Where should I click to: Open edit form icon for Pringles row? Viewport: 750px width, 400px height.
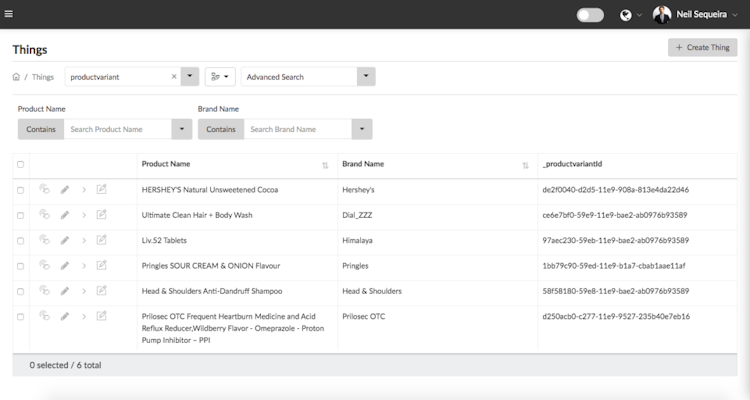coord(101,265)
